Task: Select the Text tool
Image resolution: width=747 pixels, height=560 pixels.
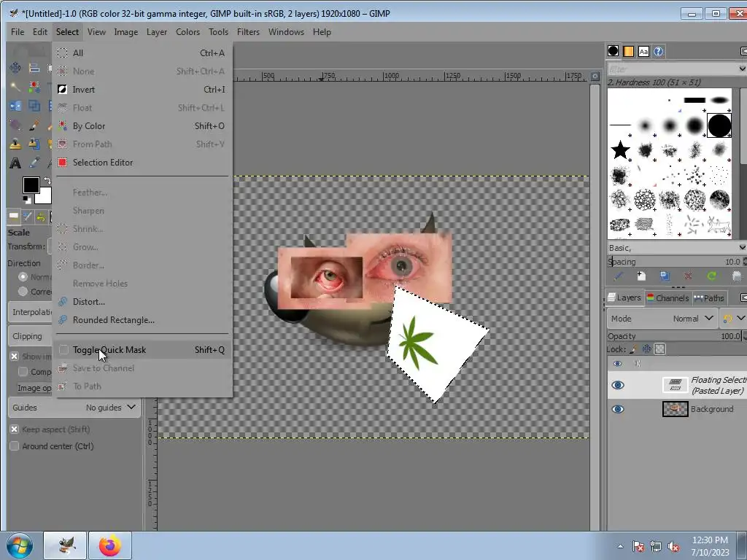Action: [15, 163]
